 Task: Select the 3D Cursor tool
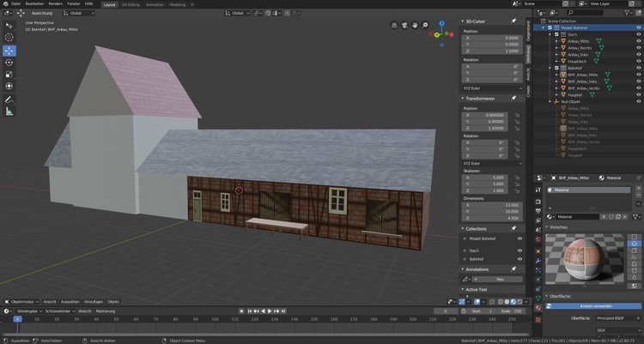9,38
